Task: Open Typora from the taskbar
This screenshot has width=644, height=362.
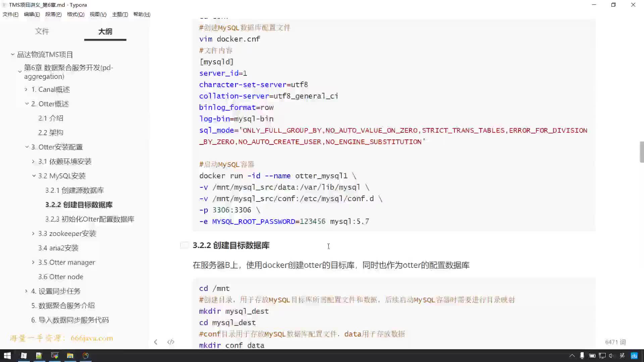Action: pos(23,356)
